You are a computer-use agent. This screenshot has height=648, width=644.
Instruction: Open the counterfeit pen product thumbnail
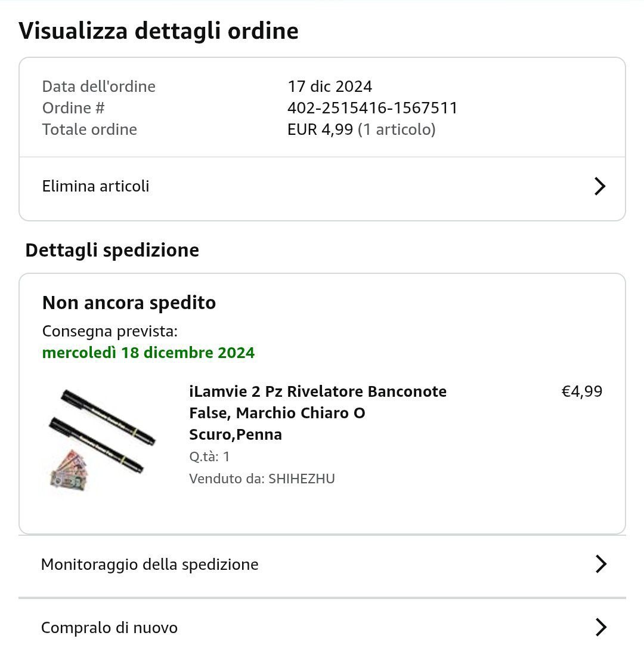tap(101, 440)
